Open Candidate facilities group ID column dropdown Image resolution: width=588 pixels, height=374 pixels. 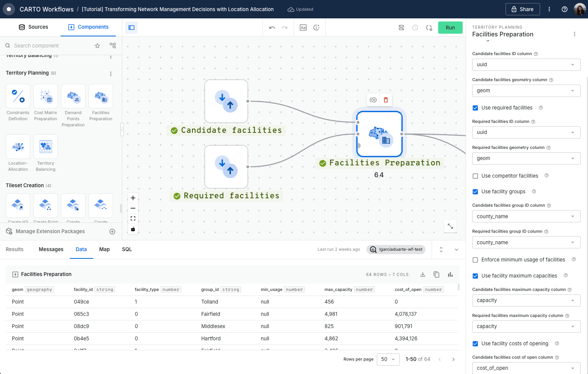(x=526, y=217)
